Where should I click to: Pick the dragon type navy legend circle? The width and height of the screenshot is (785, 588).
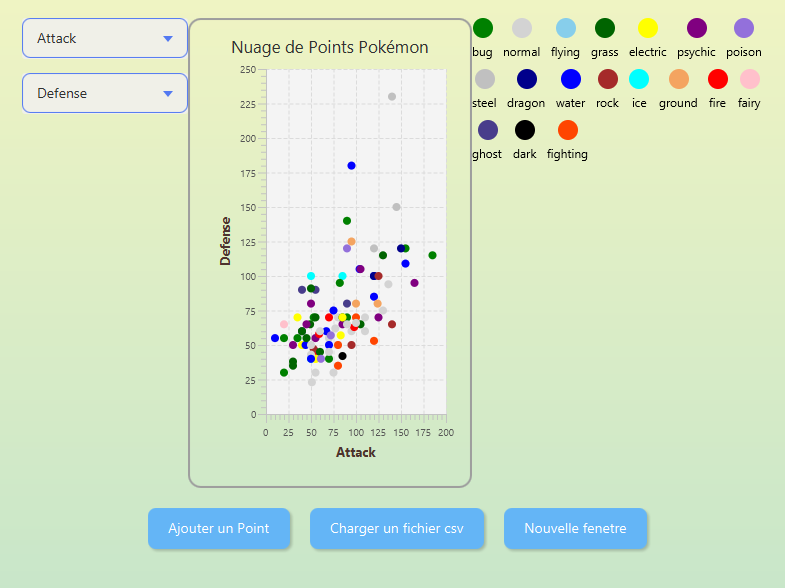point(527,79)
